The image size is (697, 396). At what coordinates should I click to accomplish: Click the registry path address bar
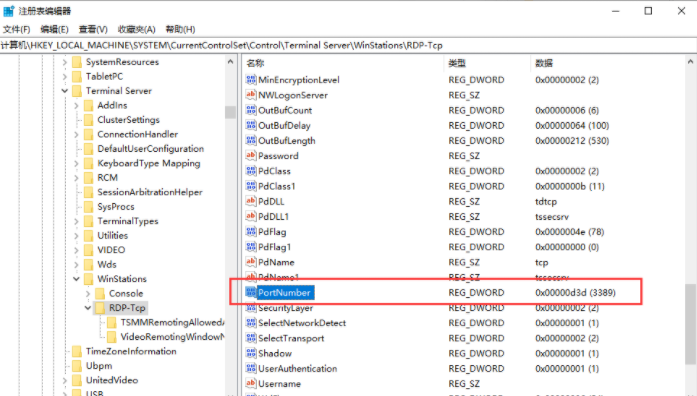pyautogui.click(x=348, y=45)
